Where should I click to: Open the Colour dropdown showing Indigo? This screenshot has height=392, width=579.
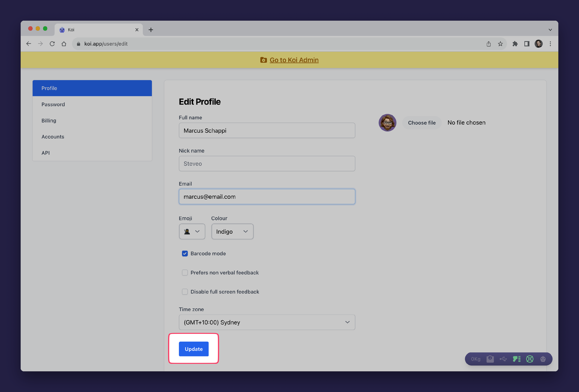click(232, 232)
